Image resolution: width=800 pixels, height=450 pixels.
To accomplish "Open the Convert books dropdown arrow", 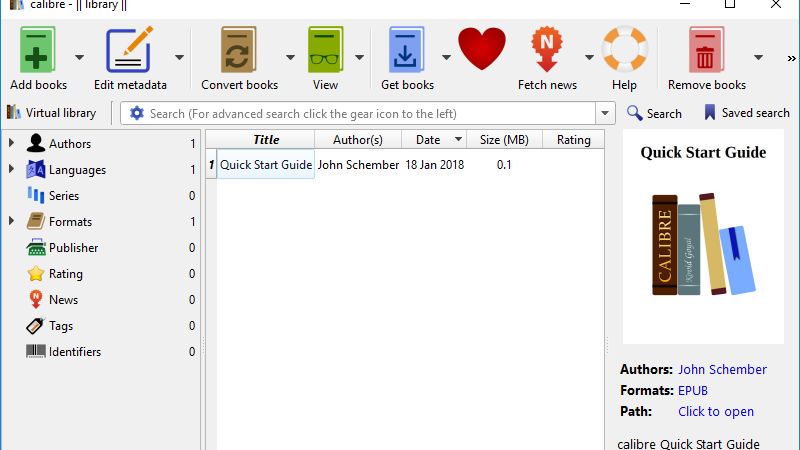I will (290, 57).
